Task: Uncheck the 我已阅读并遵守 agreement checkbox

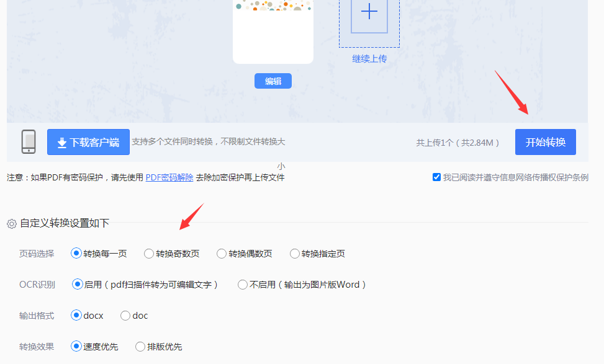Action: [x=436, y=177]
